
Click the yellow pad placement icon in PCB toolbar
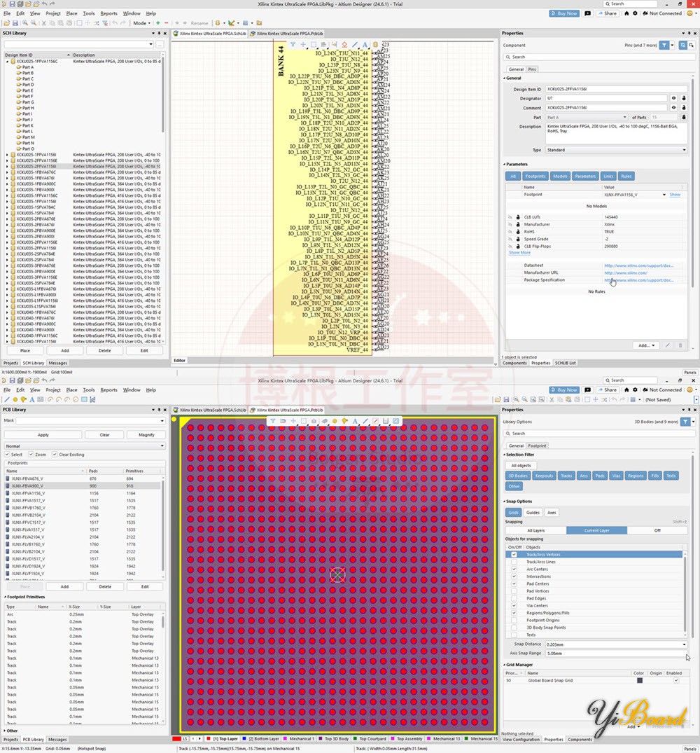344,420
